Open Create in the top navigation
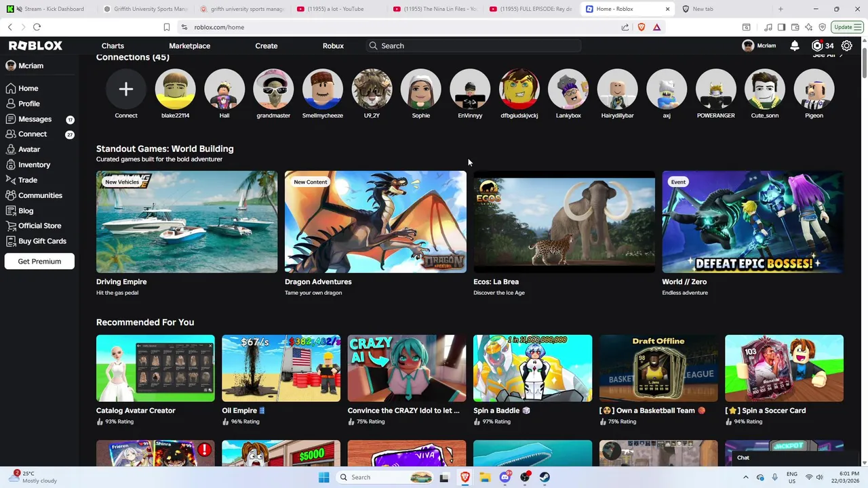868x488 pixels. pos(267,45)
